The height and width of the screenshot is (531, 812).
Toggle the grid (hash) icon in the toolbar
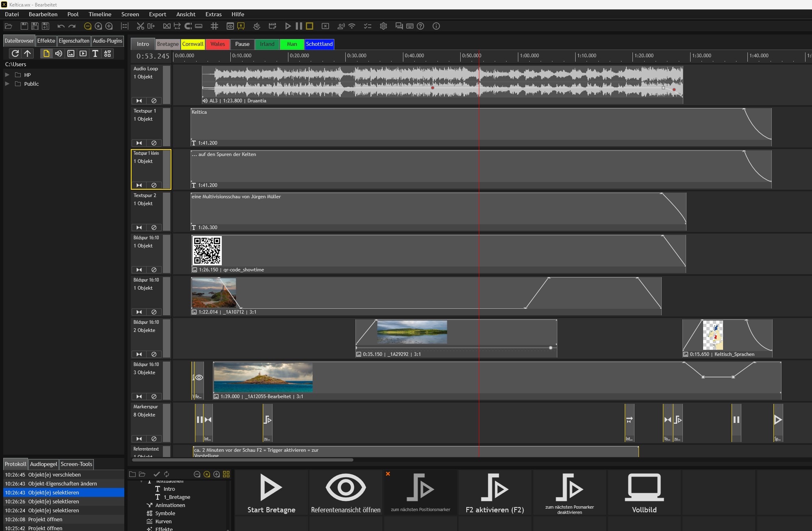click(x=214, y=26)
